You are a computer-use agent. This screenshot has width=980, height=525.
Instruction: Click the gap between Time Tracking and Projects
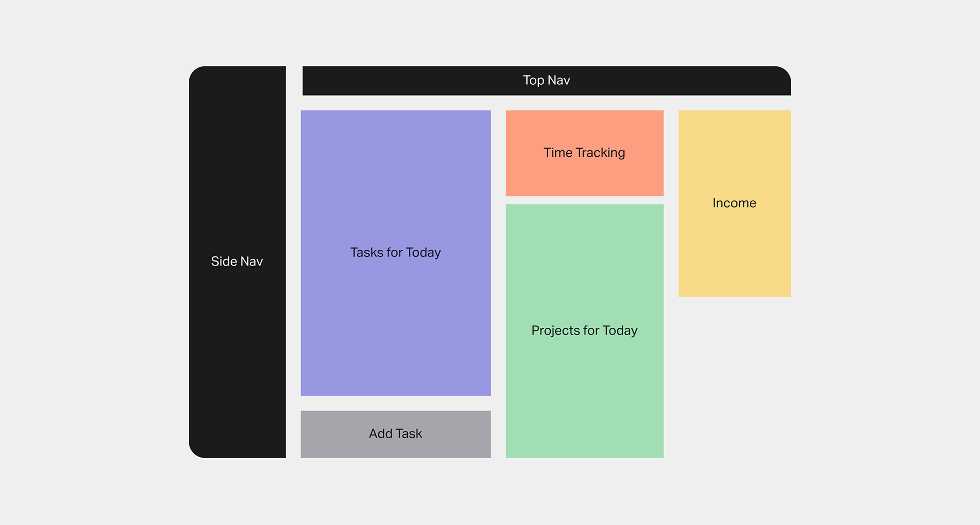click(584, 200)
